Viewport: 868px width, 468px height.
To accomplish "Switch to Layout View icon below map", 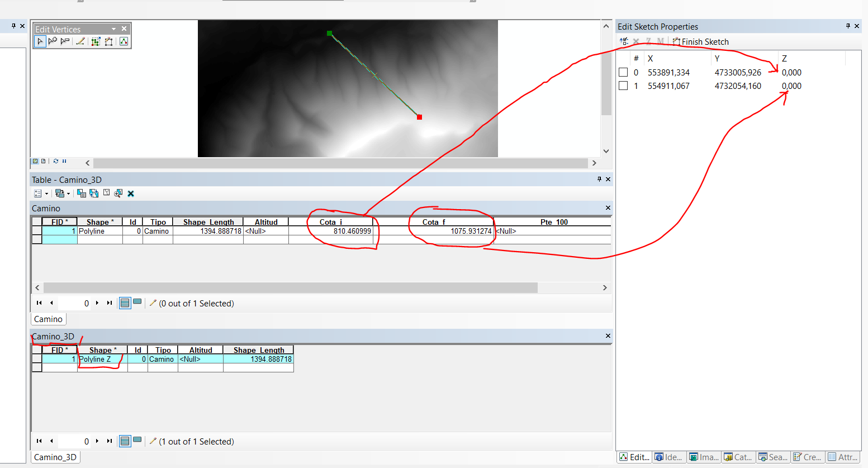I will 44,161.
